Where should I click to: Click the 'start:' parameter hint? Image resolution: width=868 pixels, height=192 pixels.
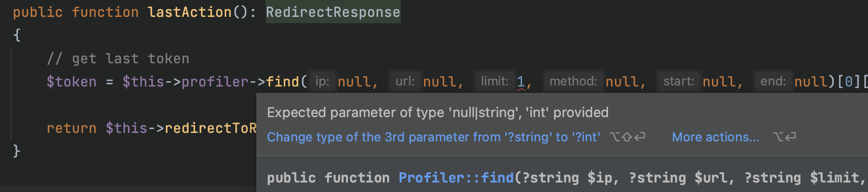tap(679, 81)
